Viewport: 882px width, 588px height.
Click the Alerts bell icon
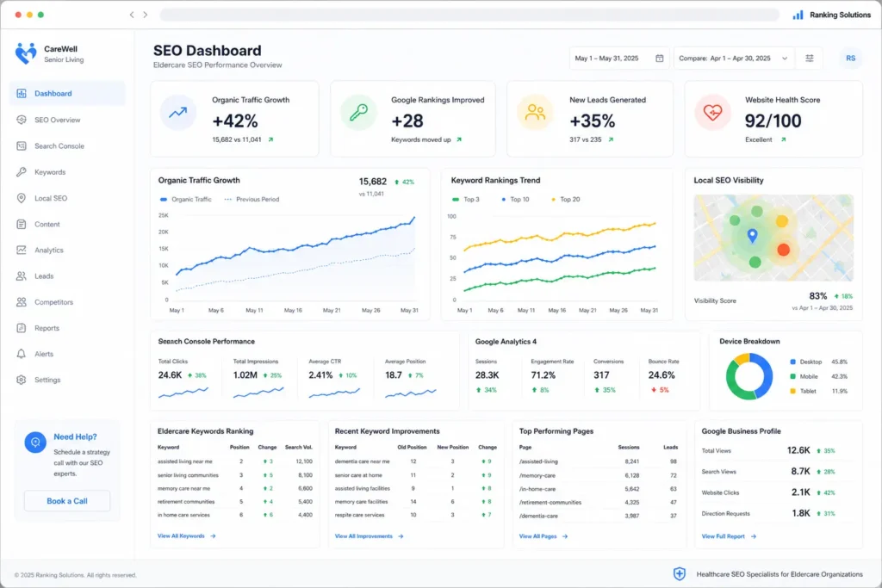[x=22, y=354]
